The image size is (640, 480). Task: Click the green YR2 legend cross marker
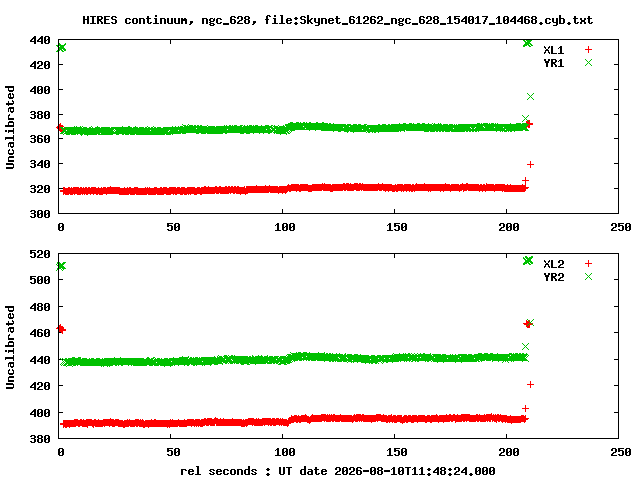click(588, 277)
